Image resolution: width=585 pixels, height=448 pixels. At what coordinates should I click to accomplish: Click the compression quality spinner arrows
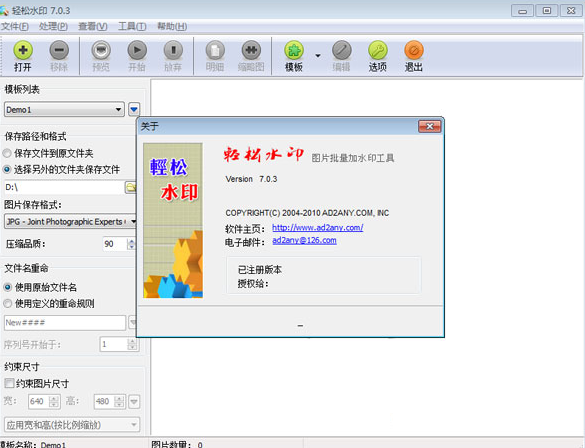[x=131, y=244]
